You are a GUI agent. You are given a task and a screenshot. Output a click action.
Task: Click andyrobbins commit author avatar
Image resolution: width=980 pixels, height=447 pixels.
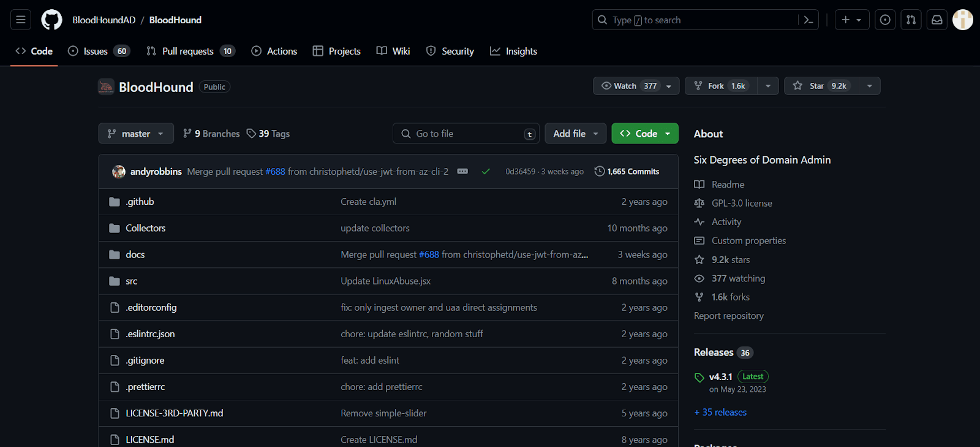119,172
